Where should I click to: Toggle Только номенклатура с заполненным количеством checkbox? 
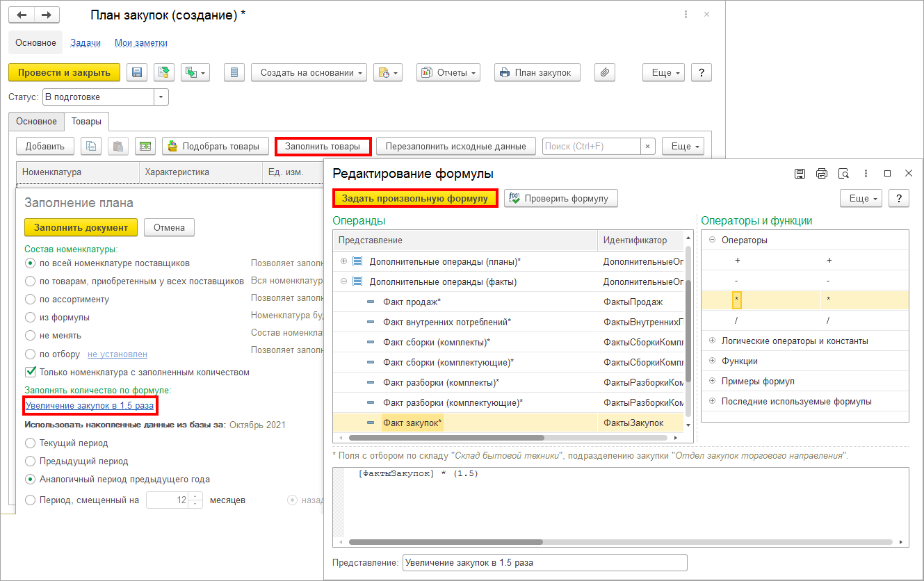tap(31, 372)
